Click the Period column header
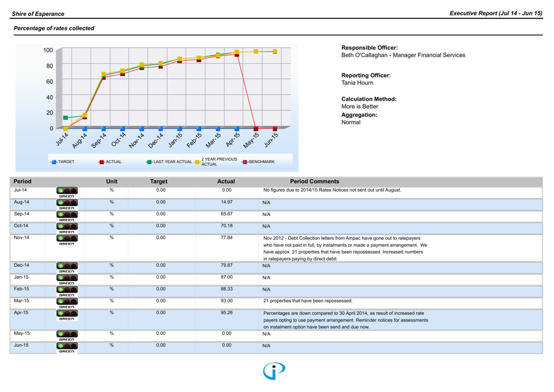 coord(22,181)
